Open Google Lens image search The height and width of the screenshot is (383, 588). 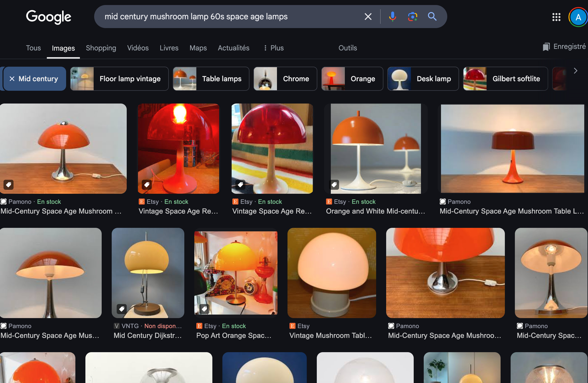pyautogui.click(x=412, y=17)
